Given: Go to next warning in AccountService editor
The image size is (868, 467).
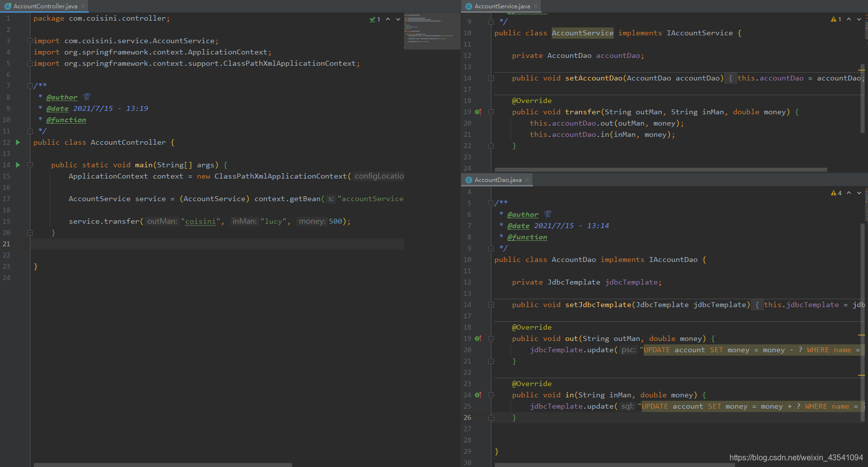Looking at the screenshot, I should tap(859, 19).
